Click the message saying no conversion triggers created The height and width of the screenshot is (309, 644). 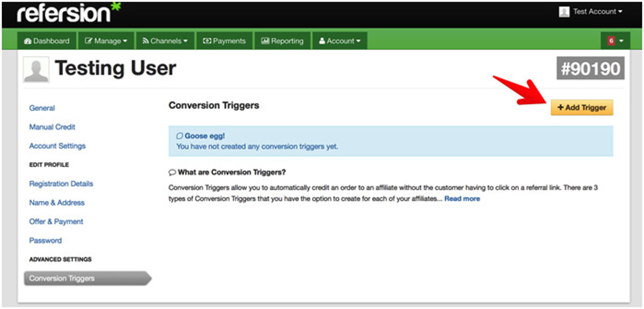click(x=257, y=146)
